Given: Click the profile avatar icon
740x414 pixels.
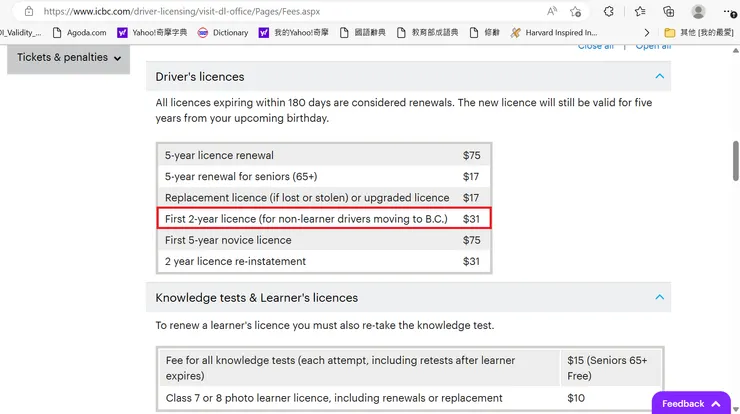Looking at the screenshot, I should point(698,11).
